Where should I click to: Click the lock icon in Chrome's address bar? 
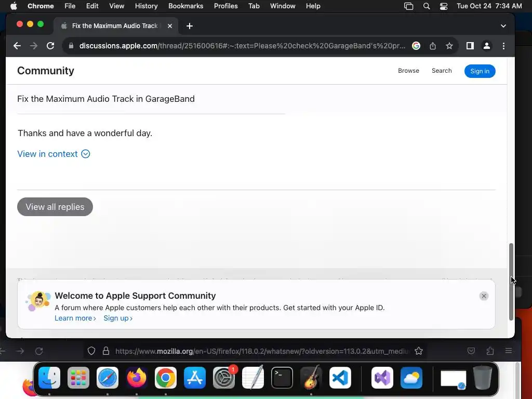71,46
